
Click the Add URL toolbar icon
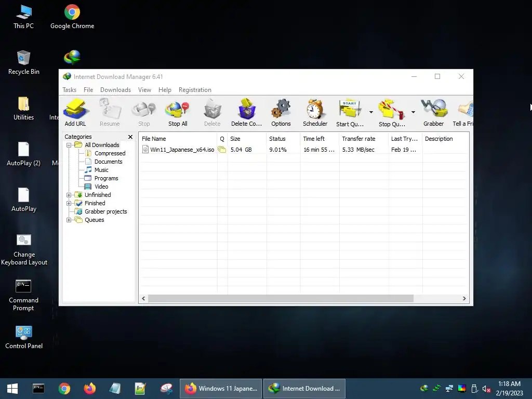(x=75, y=112)
